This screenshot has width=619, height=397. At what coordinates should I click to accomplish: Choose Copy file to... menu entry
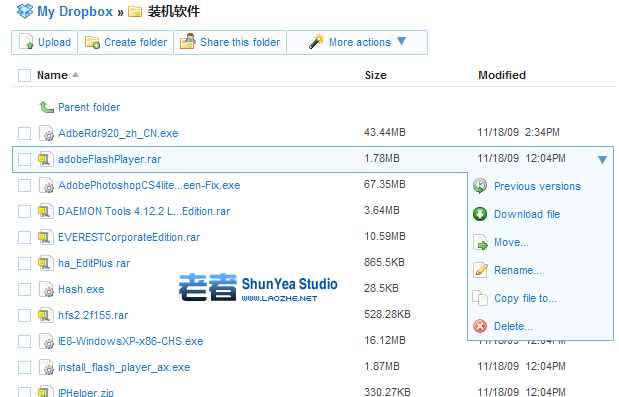525,298
